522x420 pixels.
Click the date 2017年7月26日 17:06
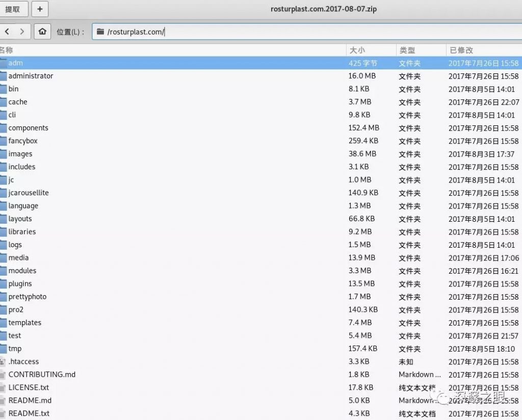pos(484,258)
